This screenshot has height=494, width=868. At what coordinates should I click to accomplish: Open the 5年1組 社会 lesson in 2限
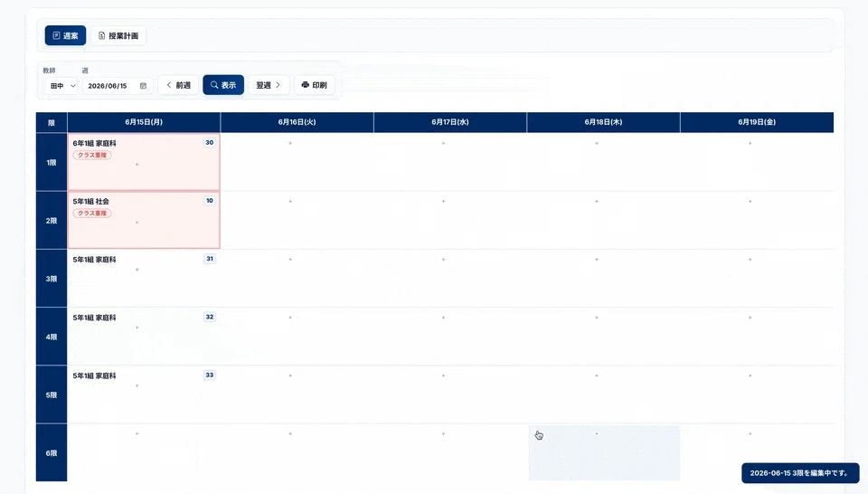[x=90, y=201]
